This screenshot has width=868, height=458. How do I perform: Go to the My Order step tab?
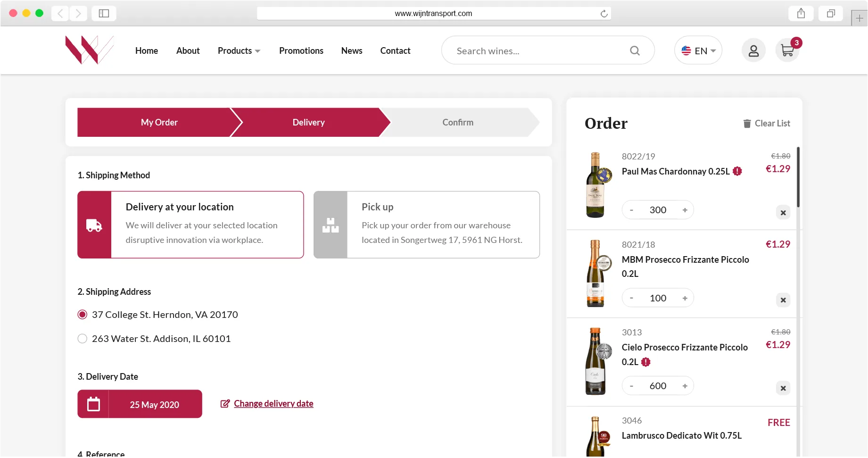tap(159, 122)
